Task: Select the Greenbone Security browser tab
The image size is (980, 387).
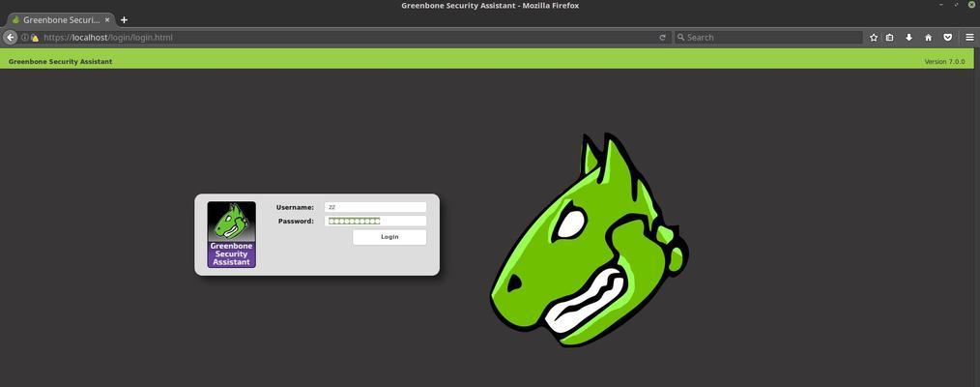Action: coord(59,20)
